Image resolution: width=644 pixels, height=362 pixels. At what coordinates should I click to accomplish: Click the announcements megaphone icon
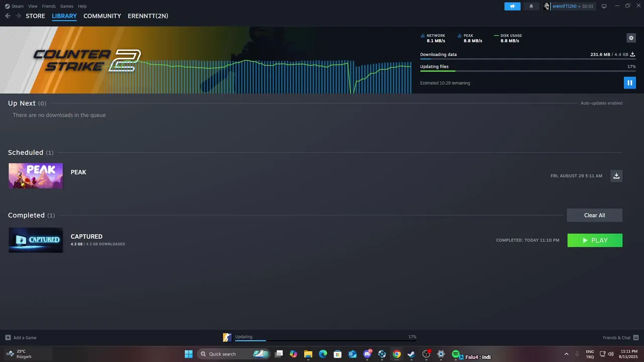tap(512, 6)
